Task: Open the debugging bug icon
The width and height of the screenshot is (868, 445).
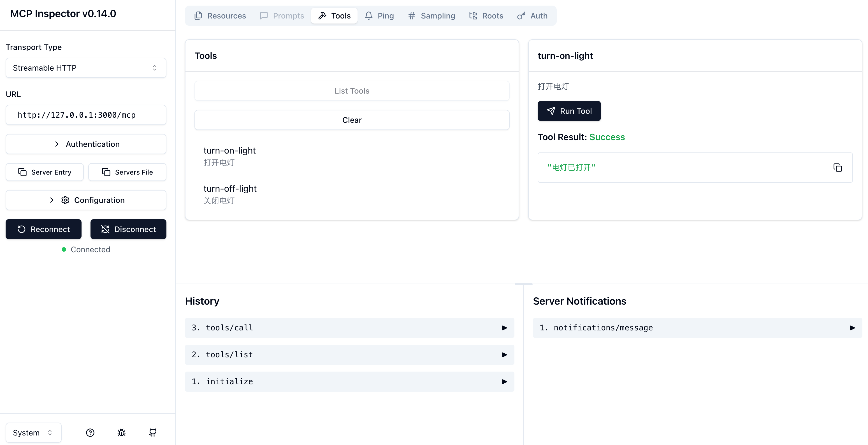Action: (121, 432)
